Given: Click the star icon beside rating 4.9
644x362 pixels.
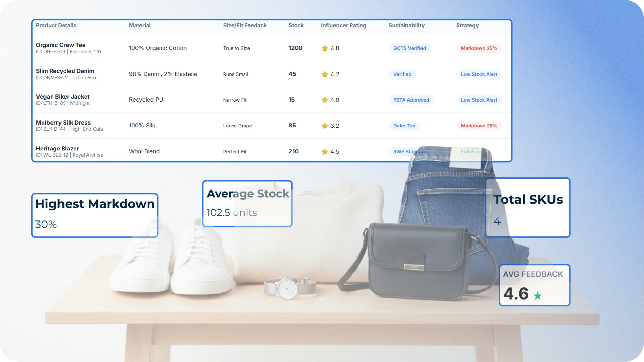Looking at the screenshot, I should [x=325, y=100].
